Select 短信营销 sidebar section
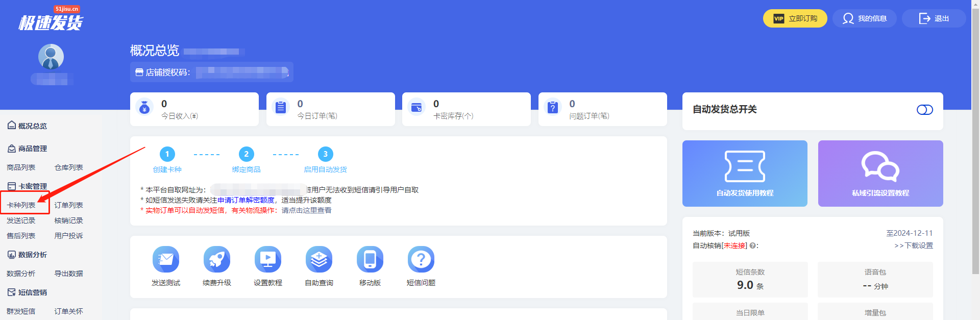The image size is (980, 320). tap(28, 292)
